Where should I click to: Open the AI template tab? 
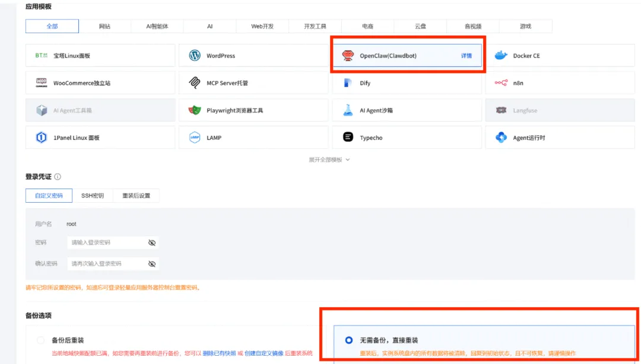[210, 26]
